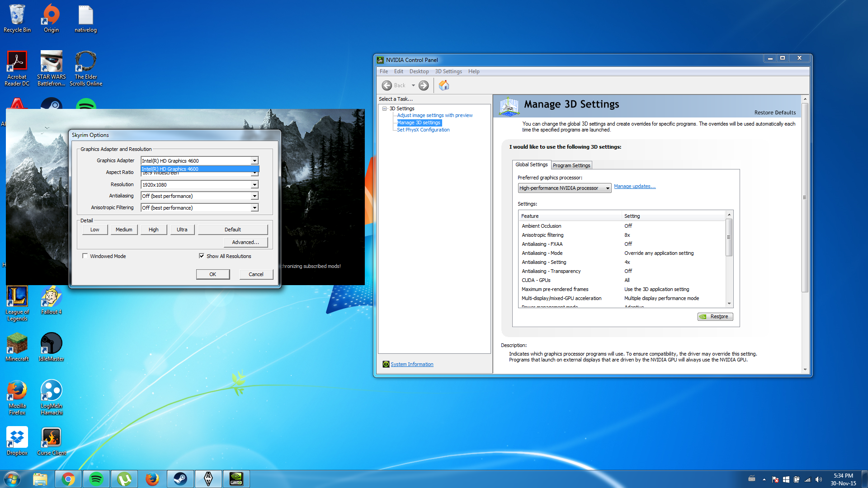Open the nativelog text file icon
The width and height of the screenshot is (868, 488).
85,18
